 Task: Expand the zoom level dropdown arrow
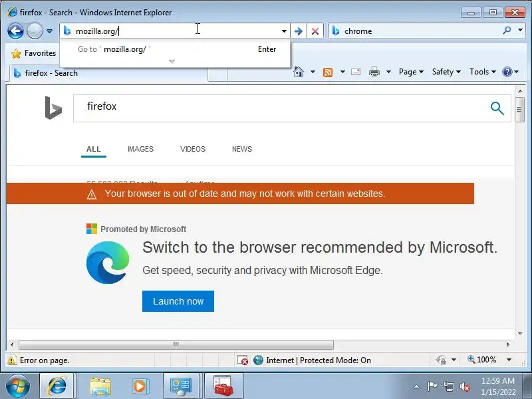pos(509,360)
